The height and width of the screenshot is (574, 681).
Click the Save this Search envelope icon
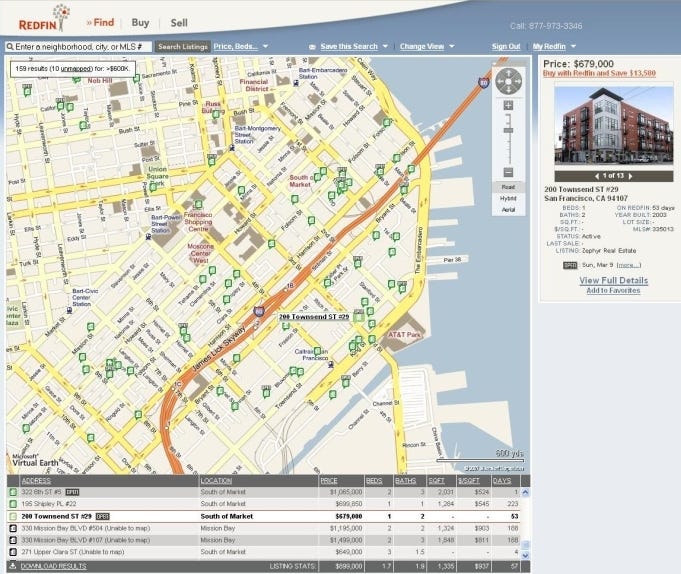click(x=312, y=46)
